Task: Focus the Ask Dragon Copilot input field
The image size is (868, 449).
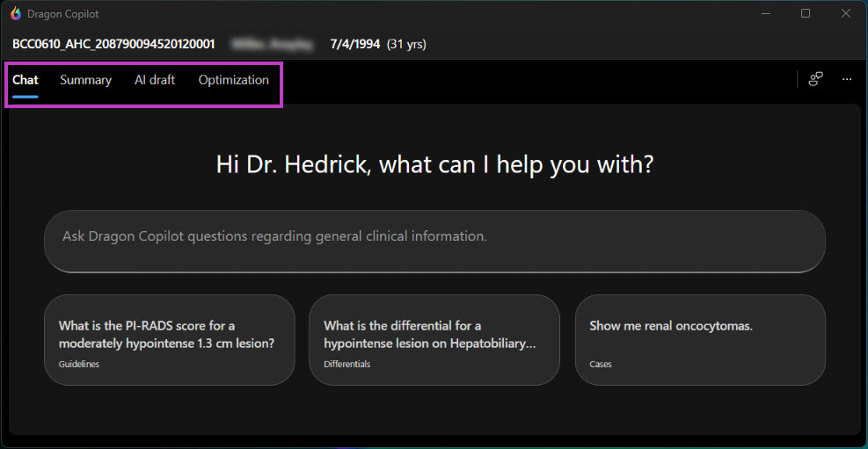Action: coord(434,236)
